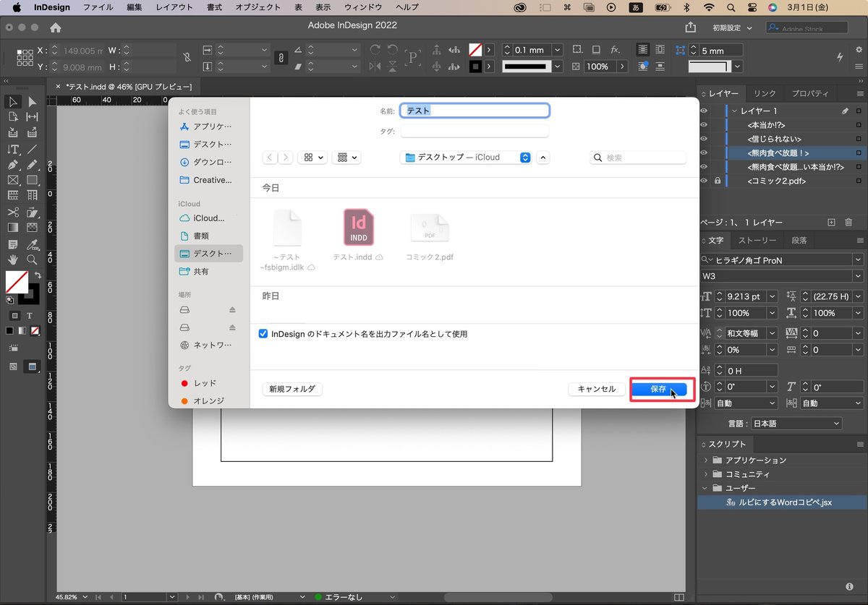The width and height of the screenshot is (868, 605).
Task: Switch to the リンク panel tab
Action: 765,93
